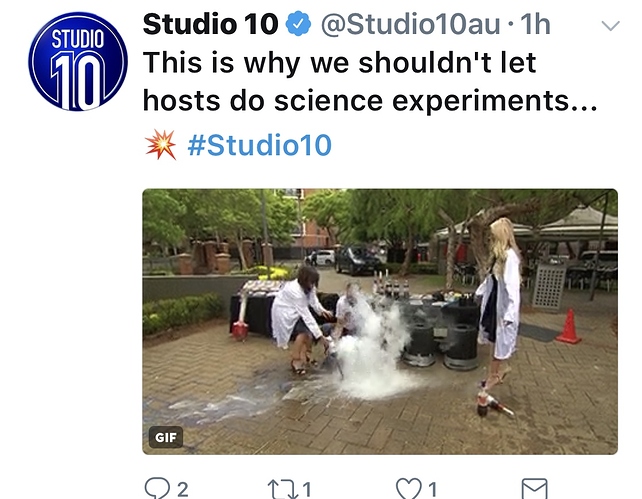This screenshot has width=642, height=499.
Task: Click the text "hosts do science experiments..."
Action: pyautogui.click(x=370, y=101)
